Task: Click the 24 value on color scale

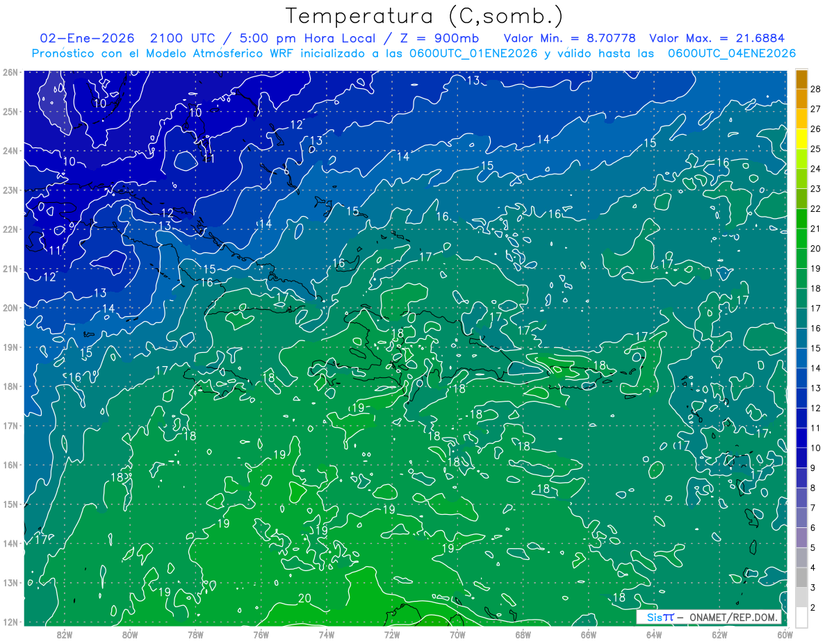Action: pyautogui.click(x=815, y=169)
